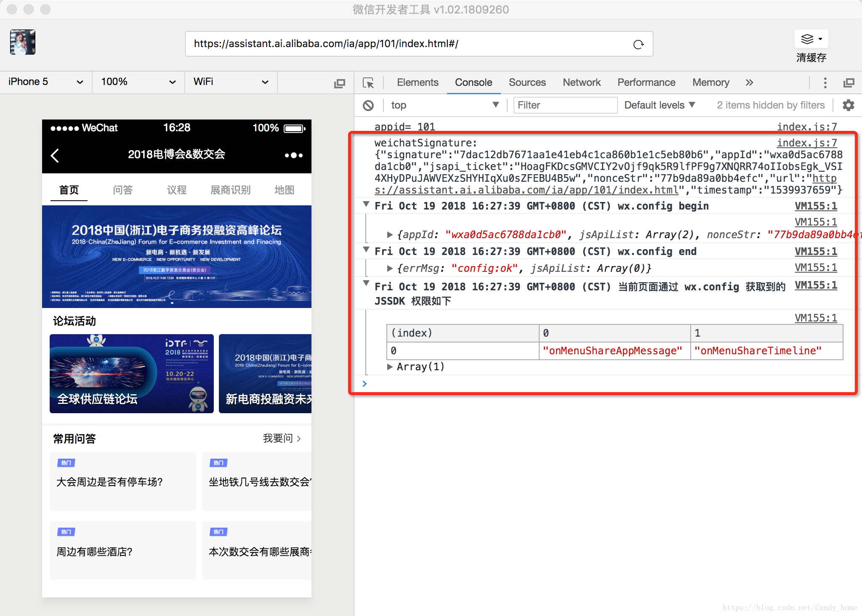The height and width of the screenshot is (616, 862).
Task: Activate the inspect element picker
Action: pos(368,83)
